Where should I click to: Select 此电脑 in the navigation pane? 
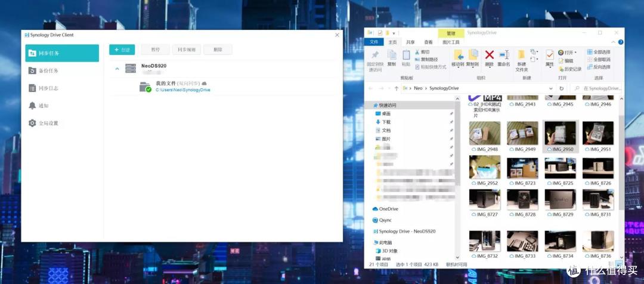point(382,242)
